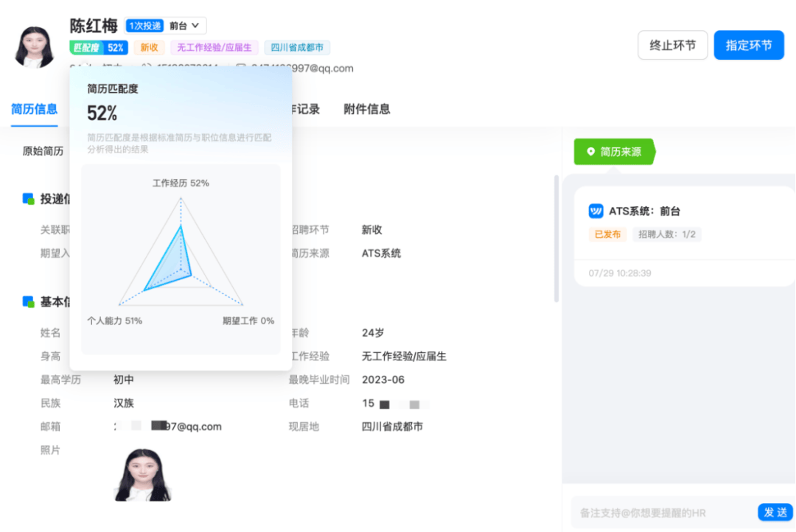The height and width of the screenshot is (532, 796).
Task: Click the chevron arrow next to 前台
Action: pos(196,26)
